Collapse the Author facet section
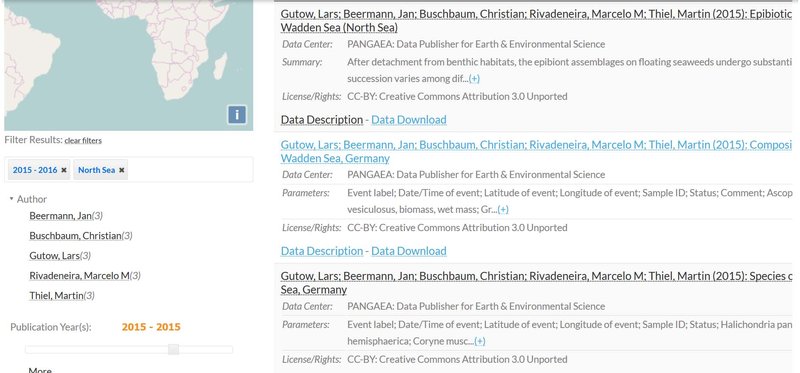The width and height of the screenshot is (800, 373). [x=11, y=199]
